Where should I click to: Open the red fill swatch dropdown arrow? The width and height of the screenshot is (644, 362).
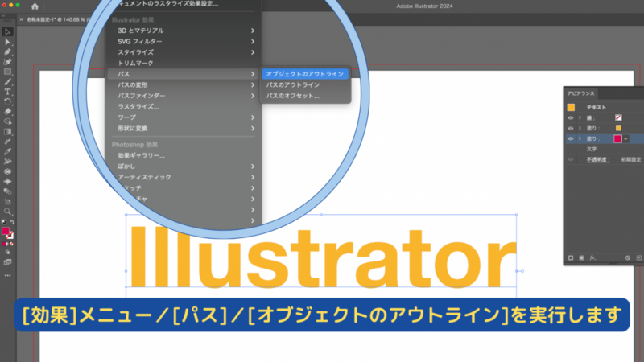[626, 138]
